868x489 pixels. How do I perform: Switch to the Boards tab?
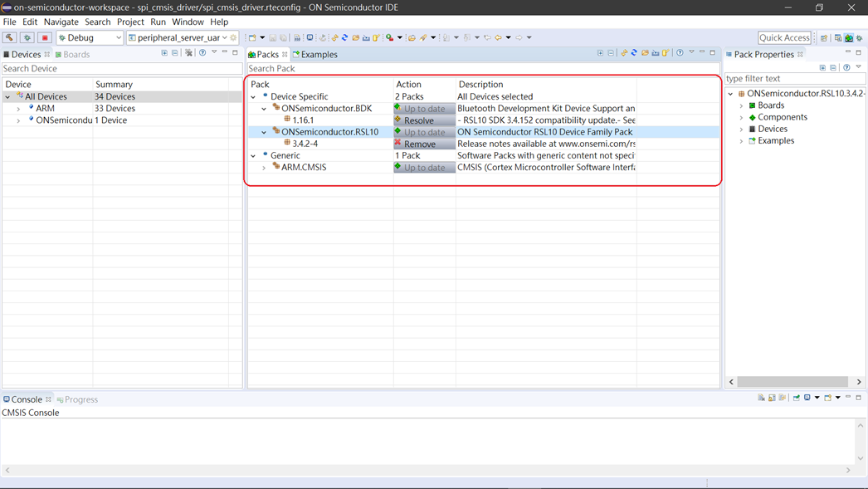[x=76, y=55]
